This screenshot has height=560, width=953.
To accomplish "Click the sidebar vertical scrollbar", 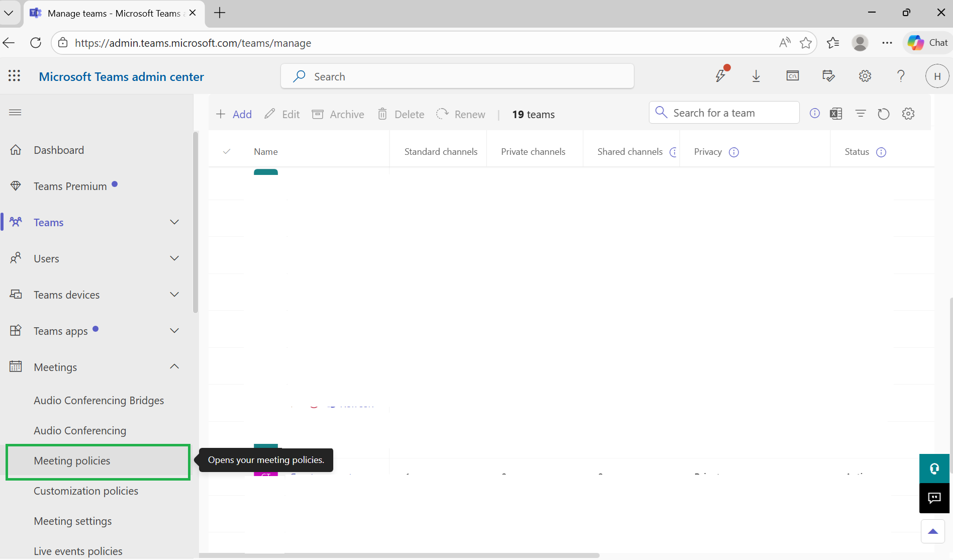I will pos(195,222).
